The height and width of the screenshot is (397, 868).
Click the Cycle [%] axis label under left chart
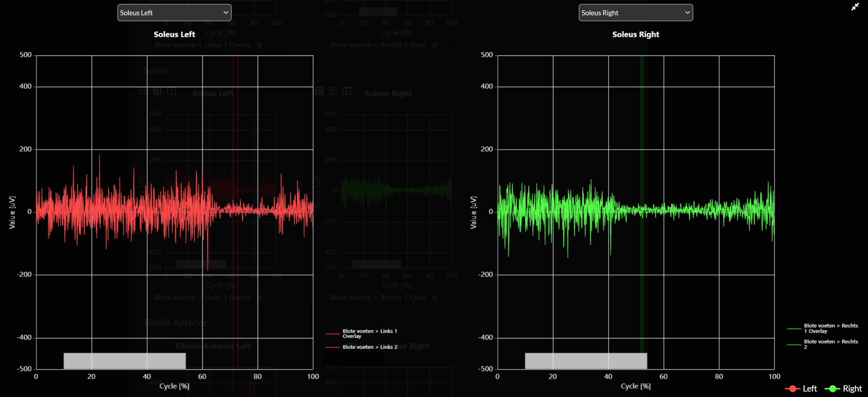coord(174,386)
